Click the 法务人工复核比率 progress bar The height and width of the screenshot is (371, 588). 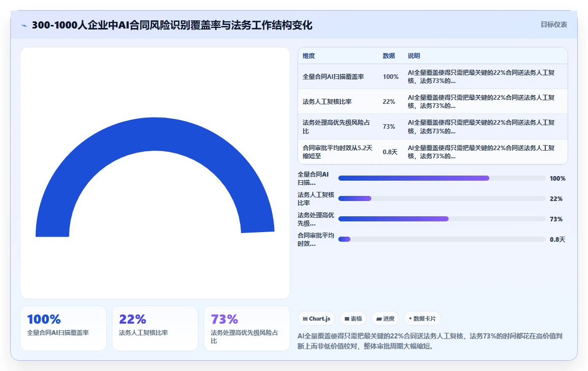pyautogui.click(x=442, y=198)
